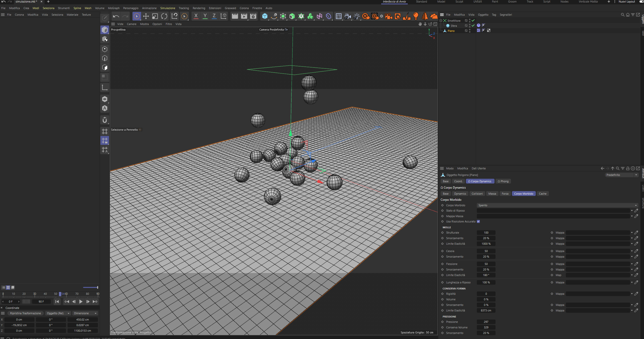
Task: Open the Simulazione menu
Action: click(167, 8)
